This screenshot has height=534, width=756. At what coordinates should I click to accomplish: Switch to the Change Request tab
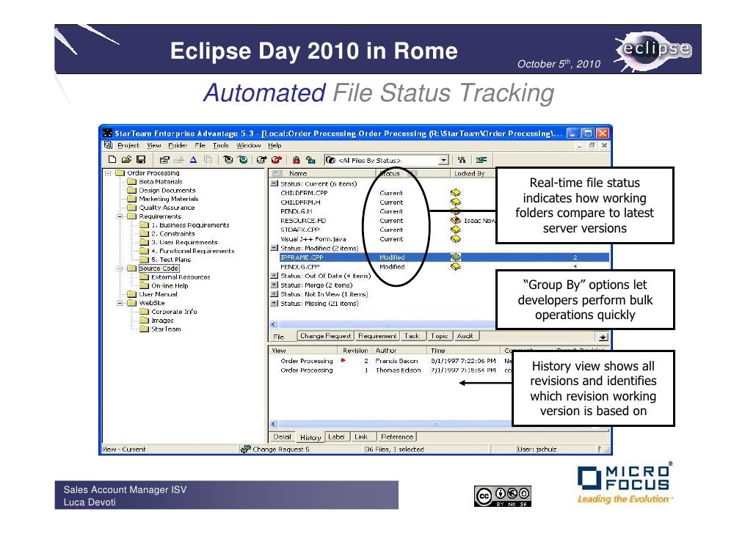tap(325, 336)
